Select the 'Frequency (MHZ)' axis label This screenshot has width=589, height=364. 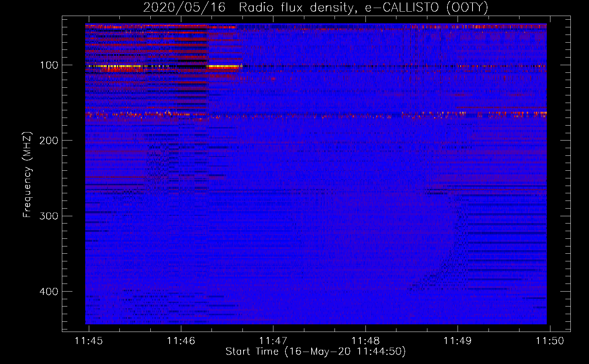pyautogui.click(x=27, y=174)
